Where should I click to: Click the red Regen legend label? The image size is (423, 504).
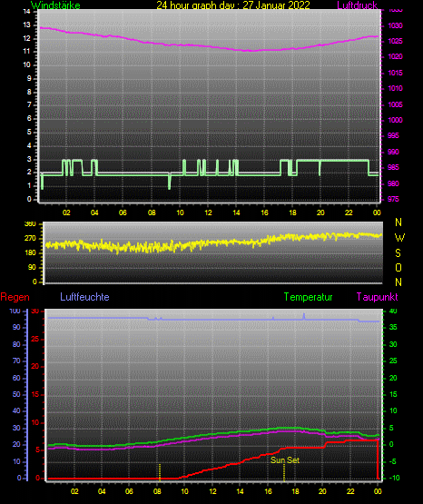click(15, 297)
